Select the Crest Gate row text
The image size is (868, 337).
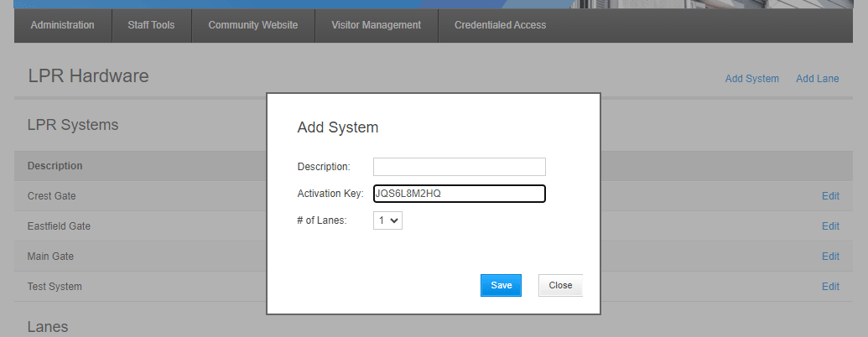coord(51,196)
